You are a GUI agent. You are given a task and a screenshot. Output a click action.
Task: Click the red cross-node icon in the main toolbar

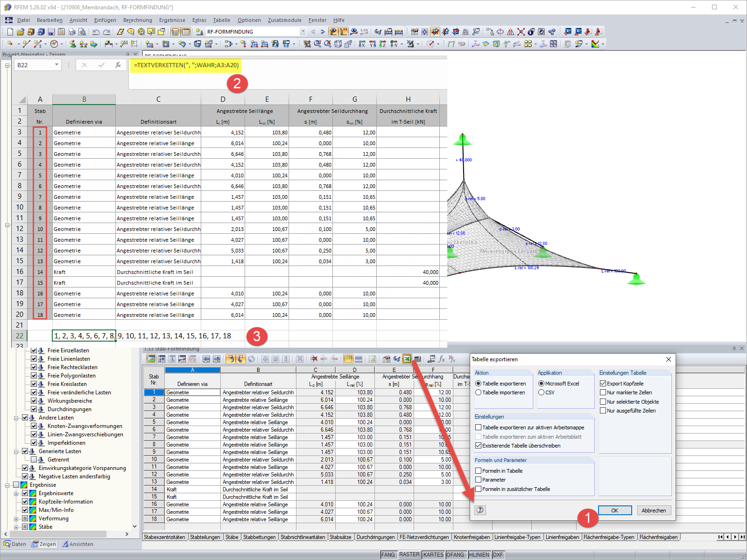(521, 32)
